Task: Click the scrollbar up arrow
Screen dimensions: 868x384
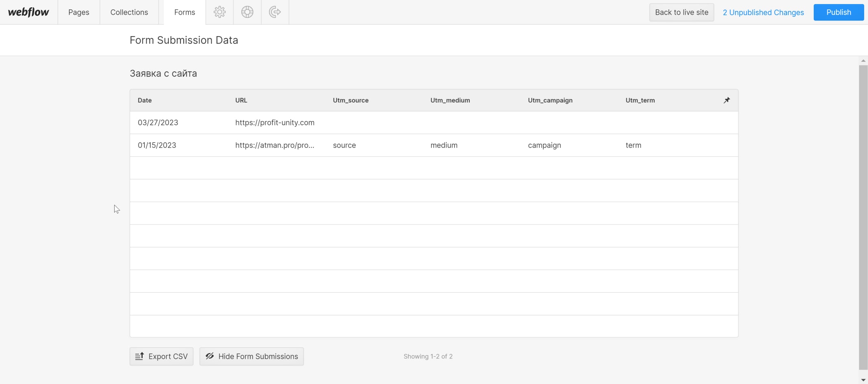Action: pos(863,61)
